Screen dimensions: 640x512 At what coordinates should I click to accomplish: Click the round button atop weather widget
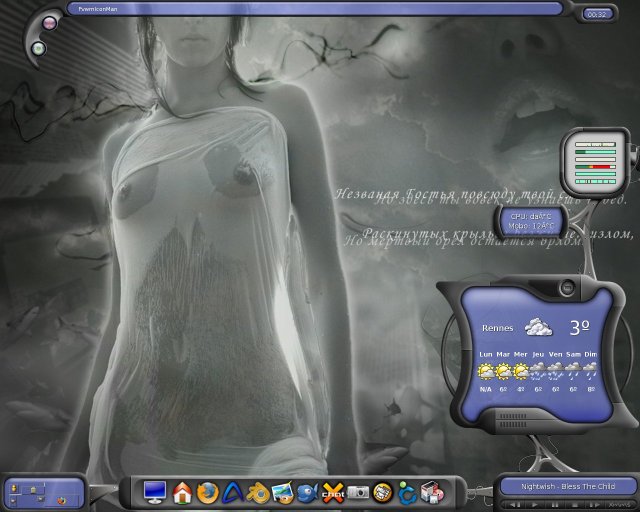click(567, 288)
